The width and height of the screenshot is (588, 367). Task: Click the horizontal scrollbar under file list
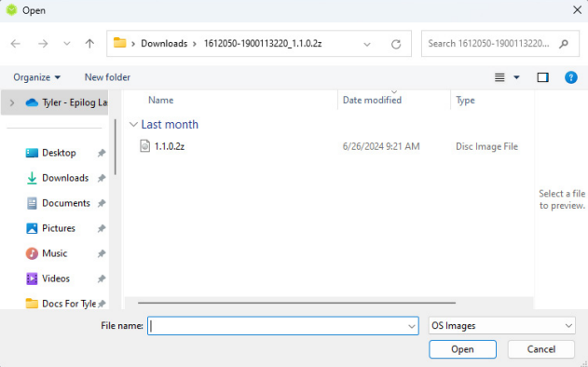tap(296, 303)
